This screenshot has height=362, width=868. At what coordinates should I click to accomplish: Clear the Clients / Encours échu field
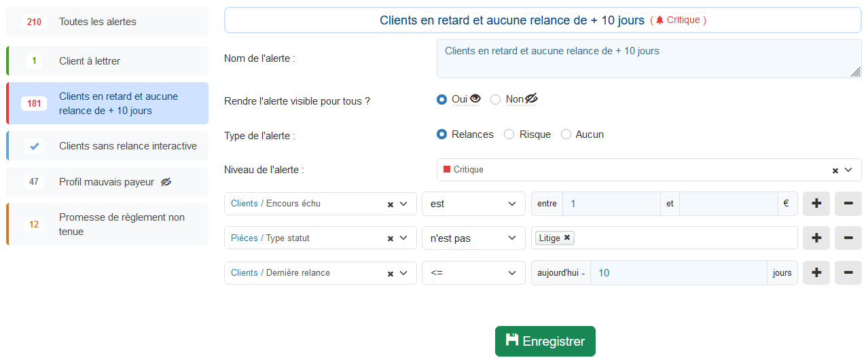(391, 204)
